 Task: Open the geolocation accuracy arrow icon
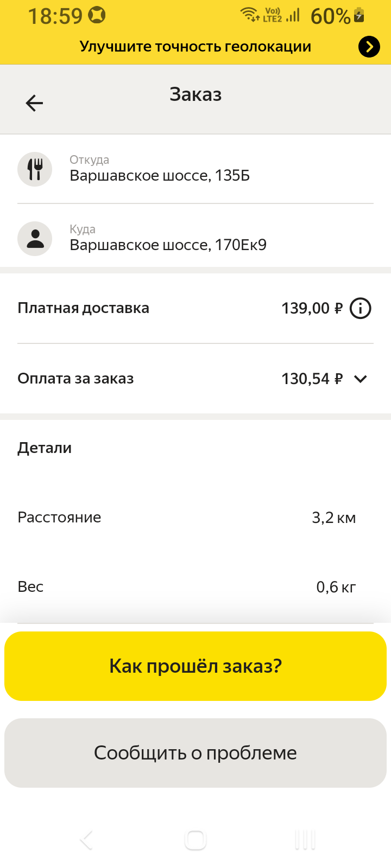pyautogui.click(x=369, y=47)
